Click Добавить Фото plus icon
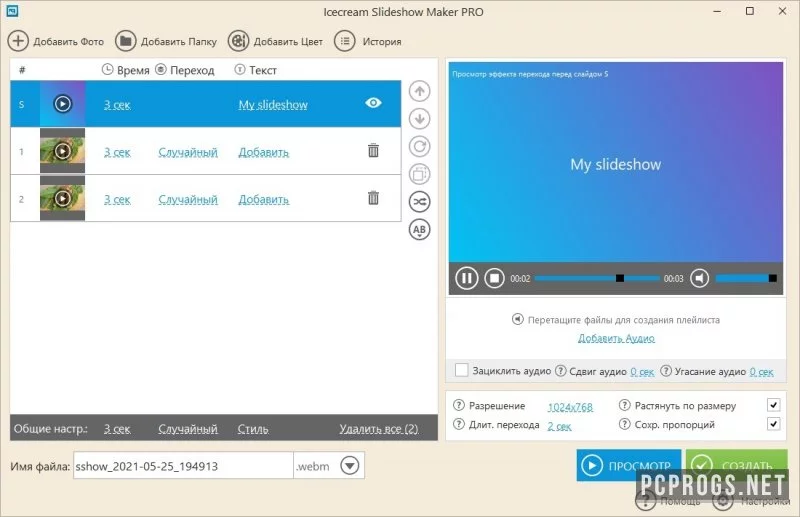This screenshot has height=517, width=800. [18, 41]
